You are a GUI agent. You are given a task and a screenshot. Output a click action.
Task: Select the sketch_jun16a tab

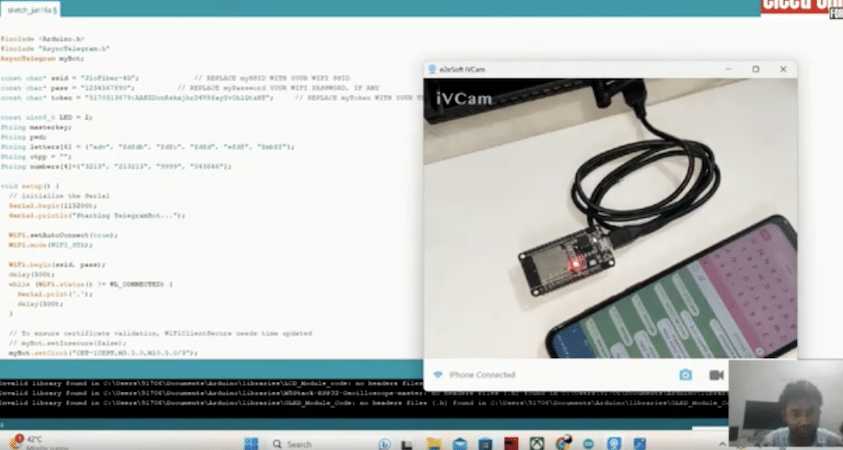click(32, 9)
